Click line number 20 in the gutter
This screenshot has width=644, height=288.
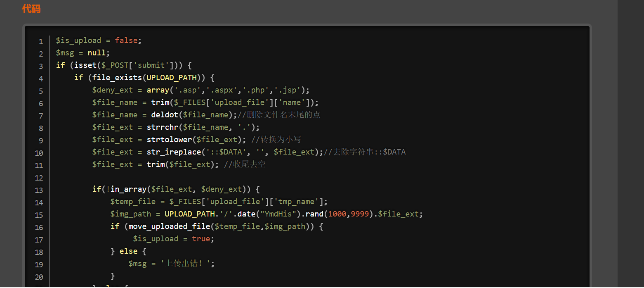[39, 277]
